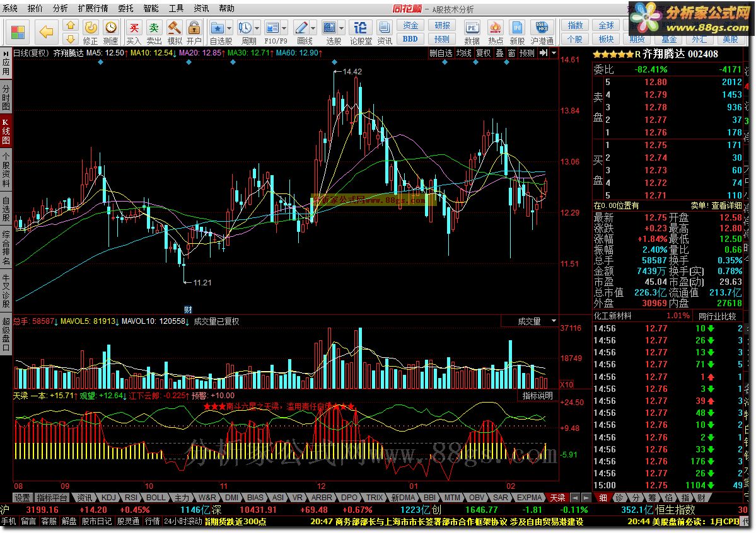The width and height of the screenshot is (756, 533).
Task: Open the 扩展行情 menu
Action: 93,8
